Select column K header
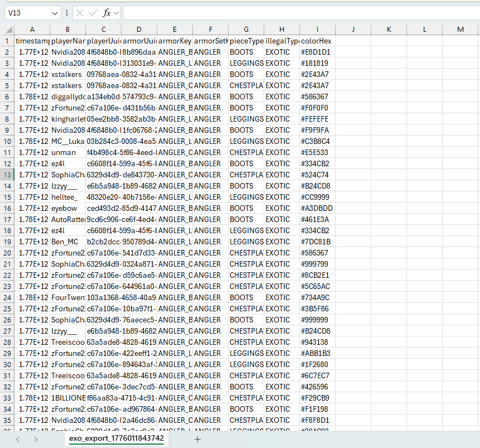Image resolution: width=480 pixels, height=448 pixels. tap(389, 30)
